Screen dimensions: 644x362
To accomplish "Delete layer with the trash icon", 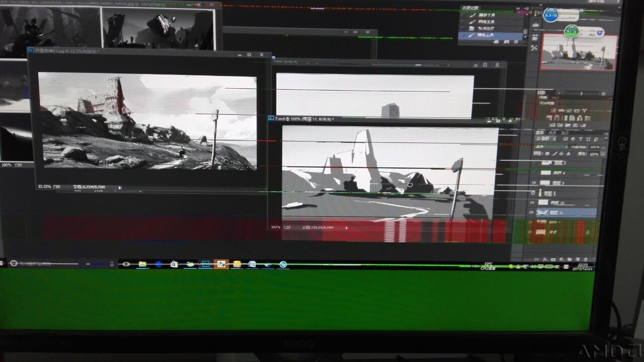I will (x=586, y=259).
